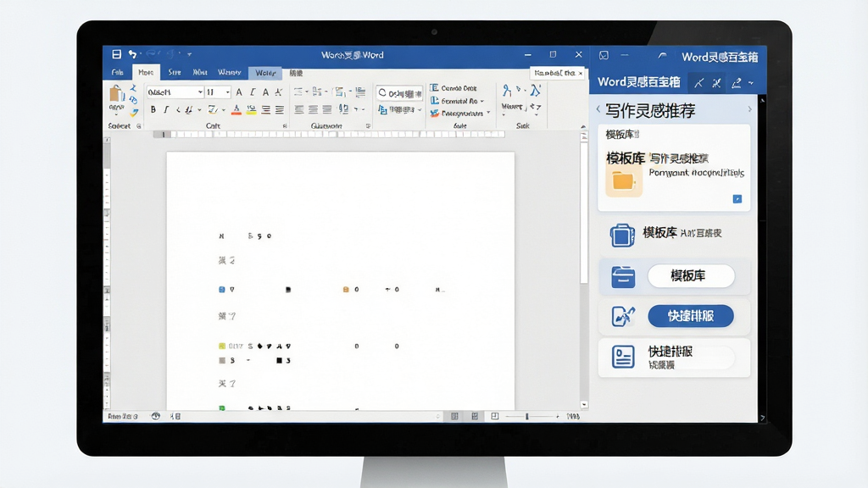The image size is (868, 488).
Task: Switch to the fourth ribbon tab
Action: pyautogui.click(x=200, y=73)
